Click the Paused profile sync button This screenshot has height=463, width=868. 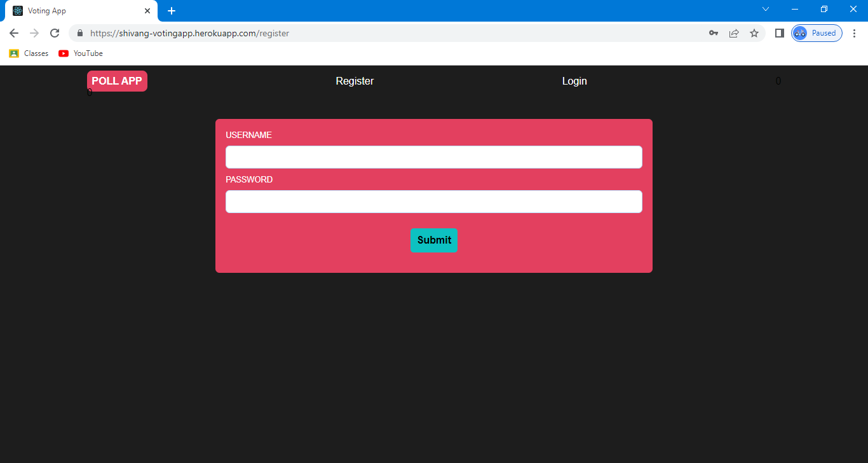(816, 33)
